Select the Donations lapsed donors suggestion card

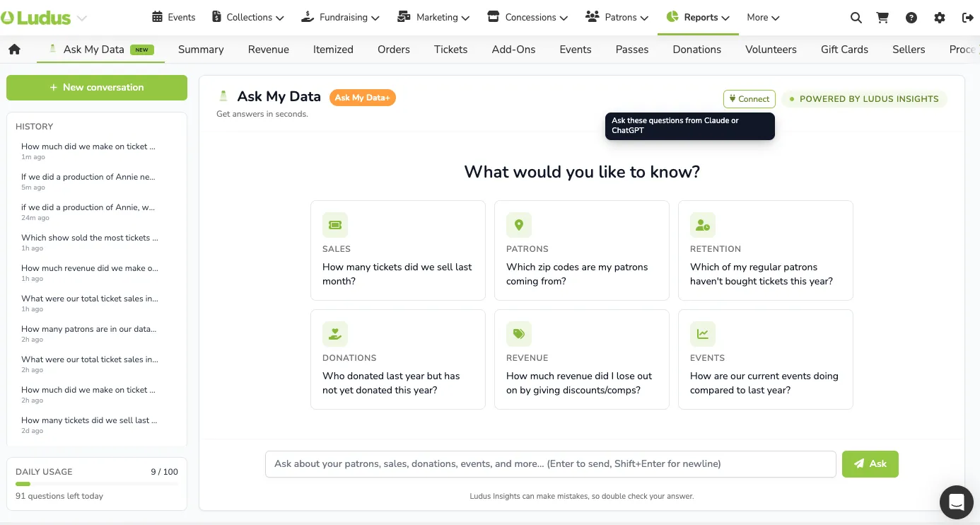(x=398, y=359)
